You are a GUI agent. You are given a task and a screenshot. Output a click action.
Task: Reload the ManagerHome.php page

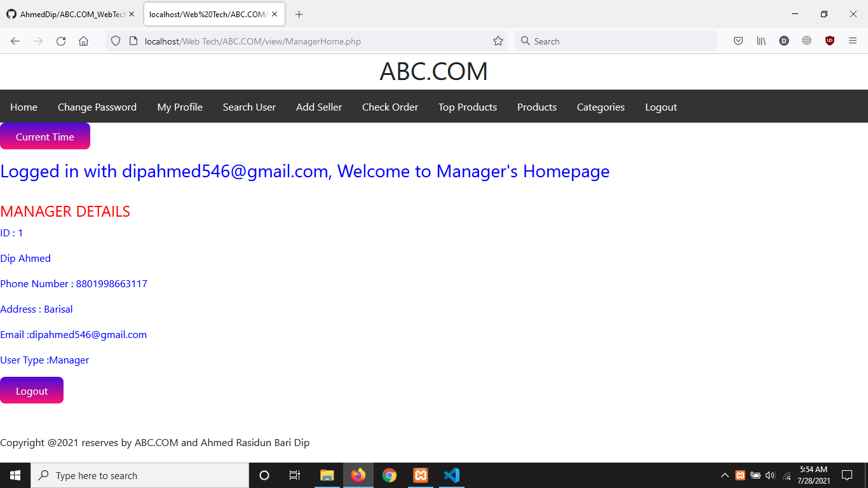60,41
